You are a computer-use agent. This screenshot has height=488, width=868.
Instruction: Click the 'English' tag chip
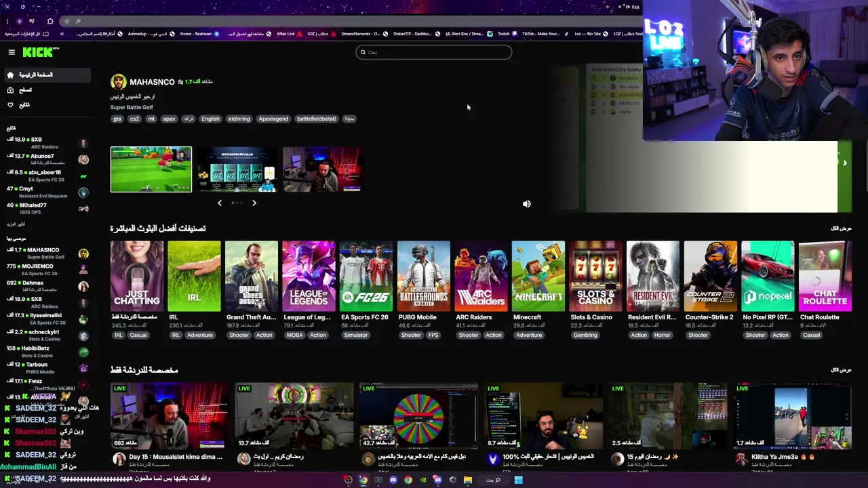210,119
